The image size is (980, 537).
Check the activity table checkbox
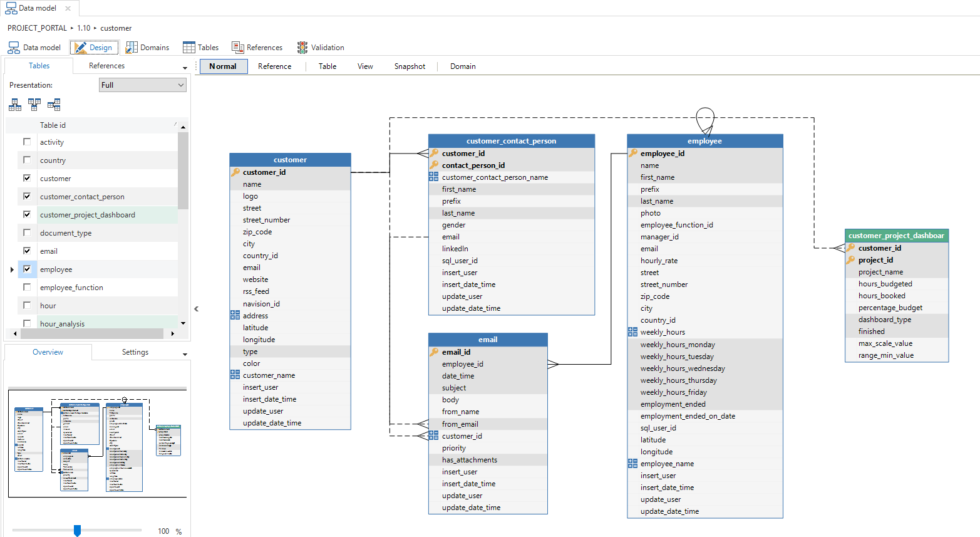[27, 142]
